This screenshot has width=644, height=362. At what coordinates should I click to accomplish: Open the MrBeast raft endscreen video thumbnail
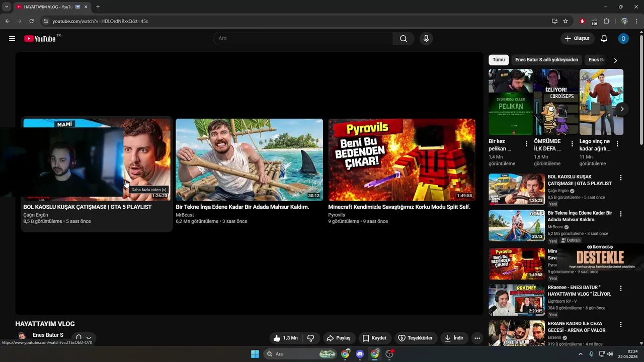pyautogui.click(x=249, y=160)
